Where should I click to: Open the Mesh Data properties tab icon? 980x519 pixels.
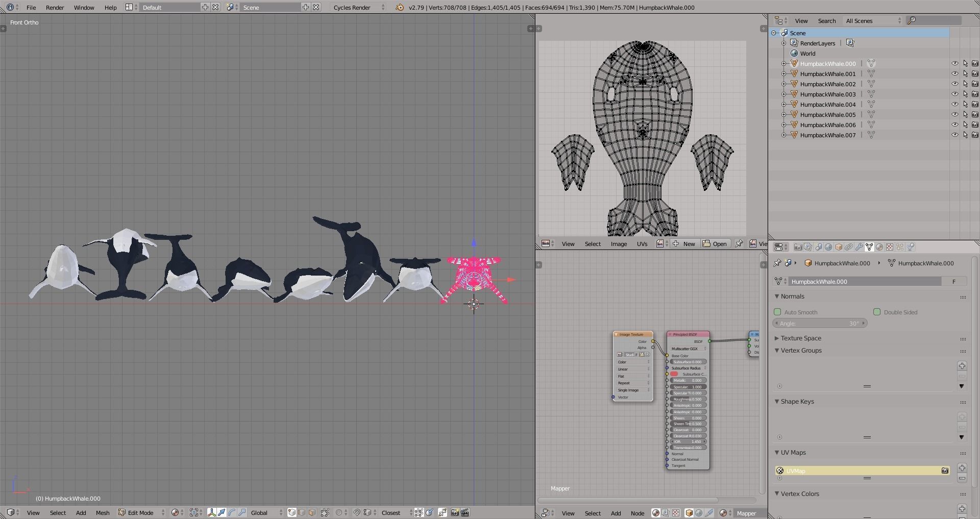point(869,247)
